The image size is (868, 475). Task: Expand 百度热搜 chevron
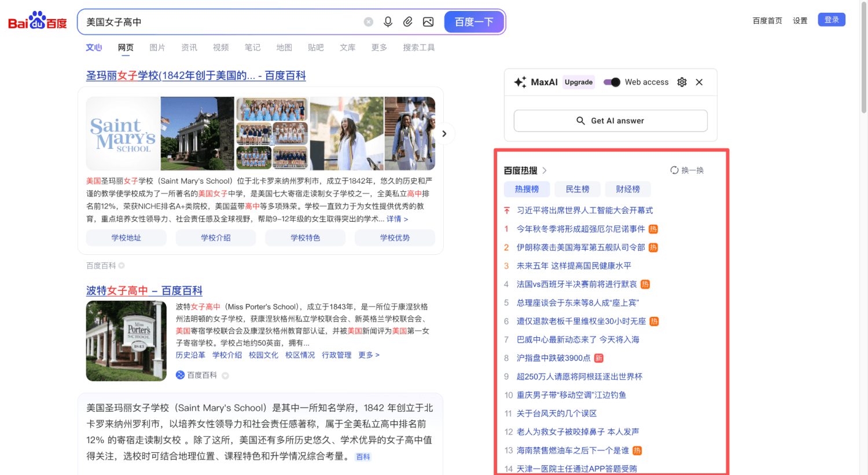coord(545,170)
